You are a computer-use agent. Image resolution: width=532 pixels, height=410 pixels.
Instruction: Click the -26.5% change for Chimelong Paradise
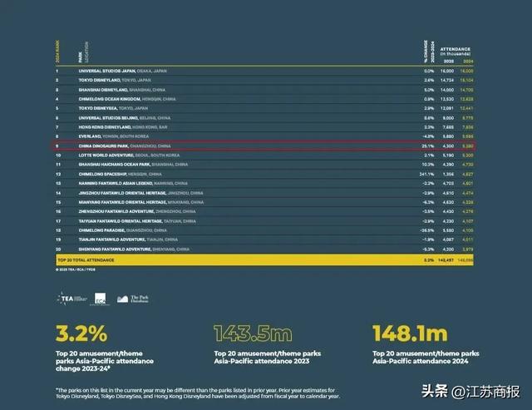tap(427, 230)
